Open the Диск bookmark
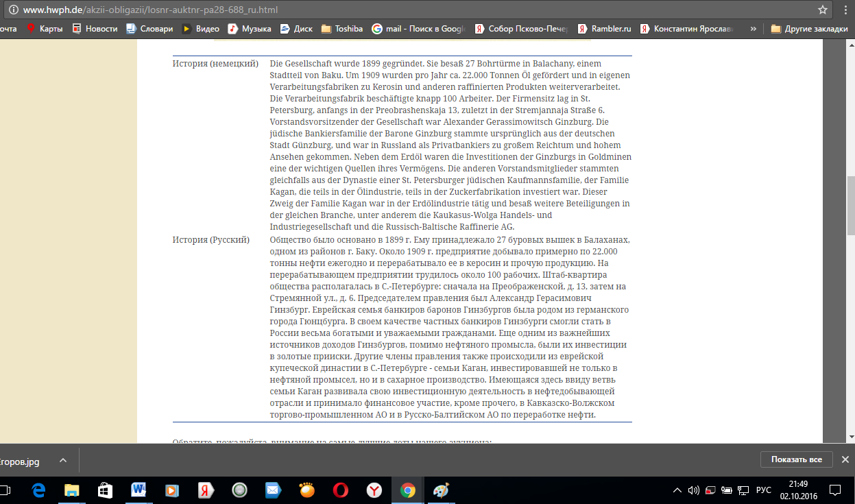This screenshot has width=855, height=504. 296,29
